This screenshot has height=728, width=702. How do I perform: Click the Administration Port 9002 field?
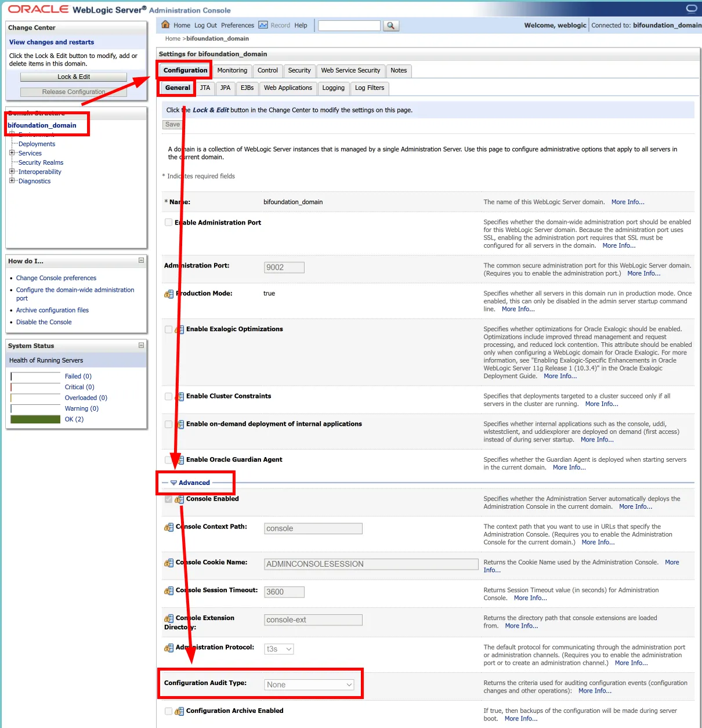284,267
